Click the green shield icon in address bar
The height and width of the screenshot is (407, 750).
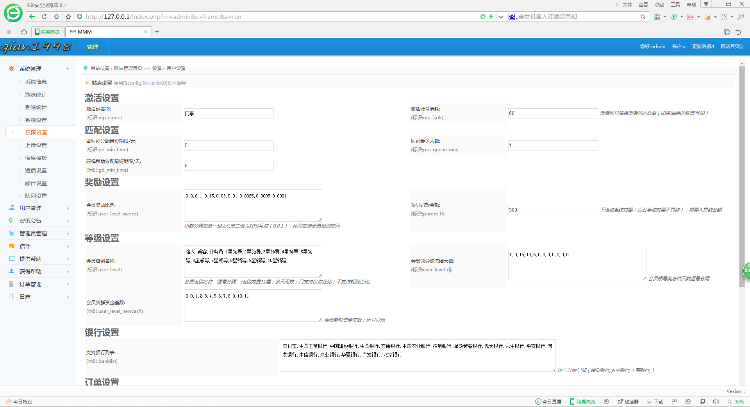[x=79, y=16]
